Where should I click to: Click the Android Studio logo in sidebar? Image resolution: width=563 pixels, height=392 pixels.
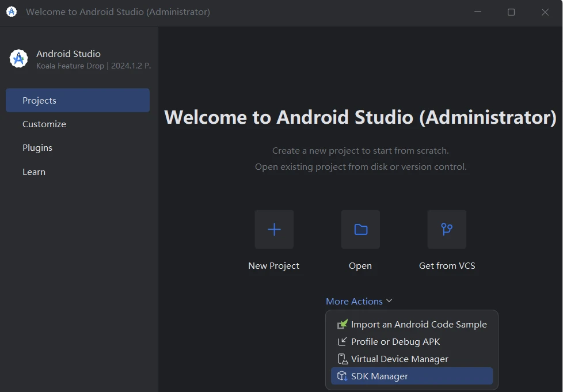(x=18, y=59)
